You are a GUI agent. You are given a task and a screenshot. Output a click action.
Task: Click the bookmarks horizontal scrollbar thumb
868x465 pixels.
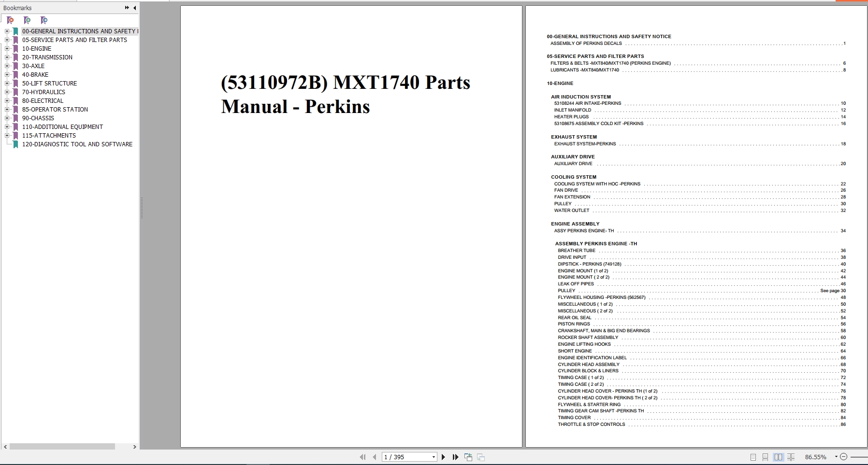(x=62, y=447)
